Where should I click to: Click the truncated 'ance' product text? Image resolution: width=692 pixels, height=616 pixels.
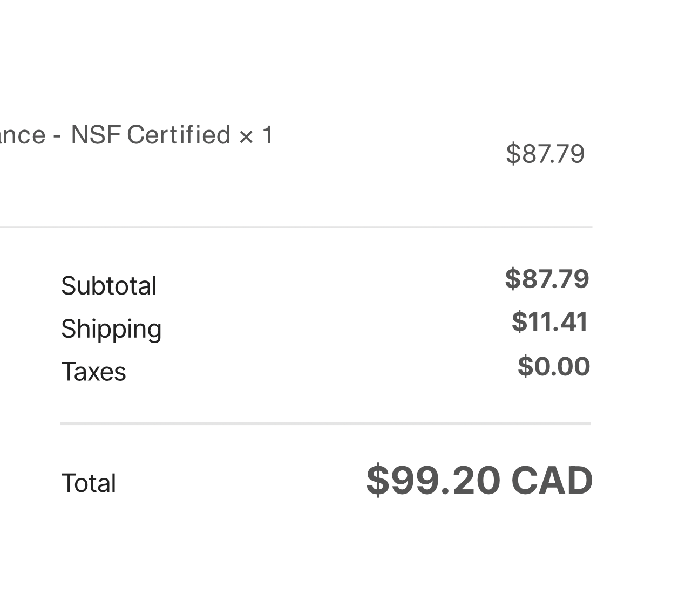(x=23, y=136)
